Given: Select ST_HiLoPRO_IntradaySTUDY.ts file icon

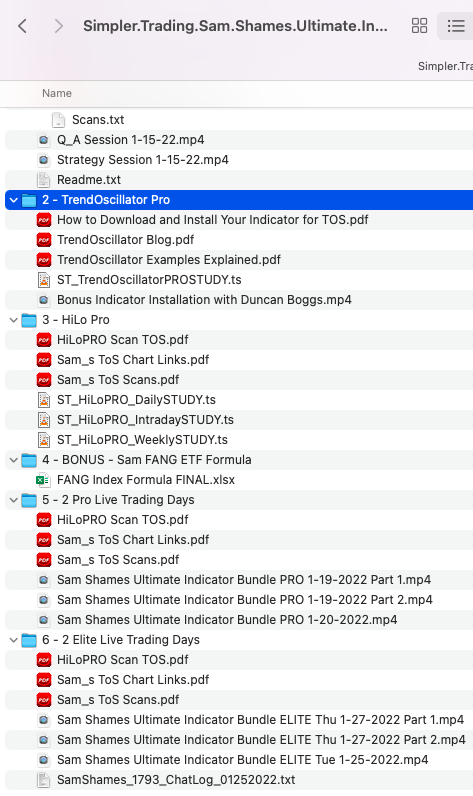Looking at the screenshot, I should pos(44,420).
